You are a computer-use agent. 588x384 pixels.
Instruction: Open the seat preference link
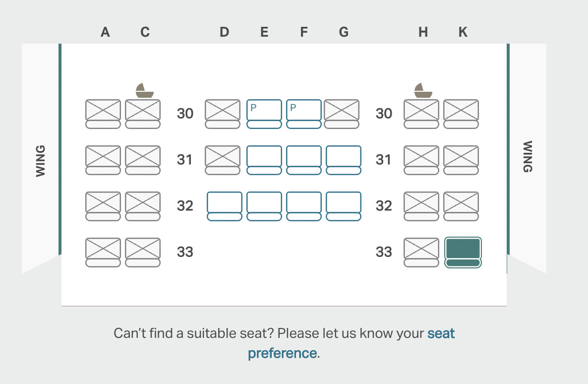[x=351, y=343]
